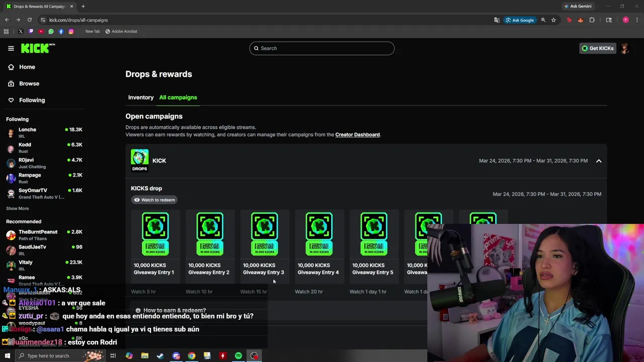Open TheBurntPeanut recommended channel

point(44,235)
